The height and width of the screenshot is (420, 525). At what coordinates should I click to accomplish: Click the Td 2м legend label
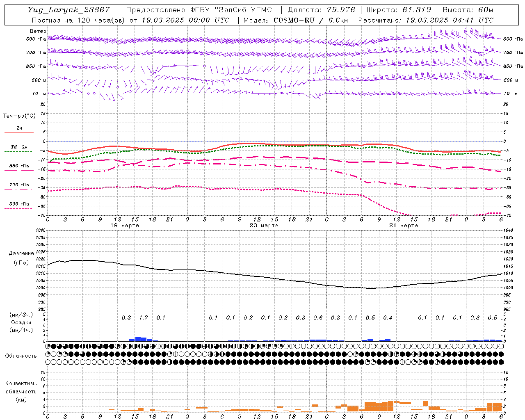(x=19, y=147)
